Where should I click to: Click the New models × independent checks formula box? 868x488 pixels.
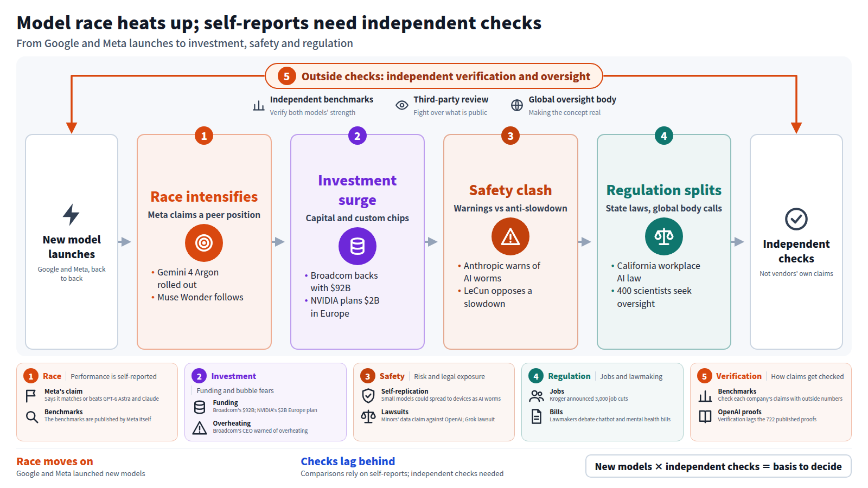pyautogui.click(x=718, y=466)
